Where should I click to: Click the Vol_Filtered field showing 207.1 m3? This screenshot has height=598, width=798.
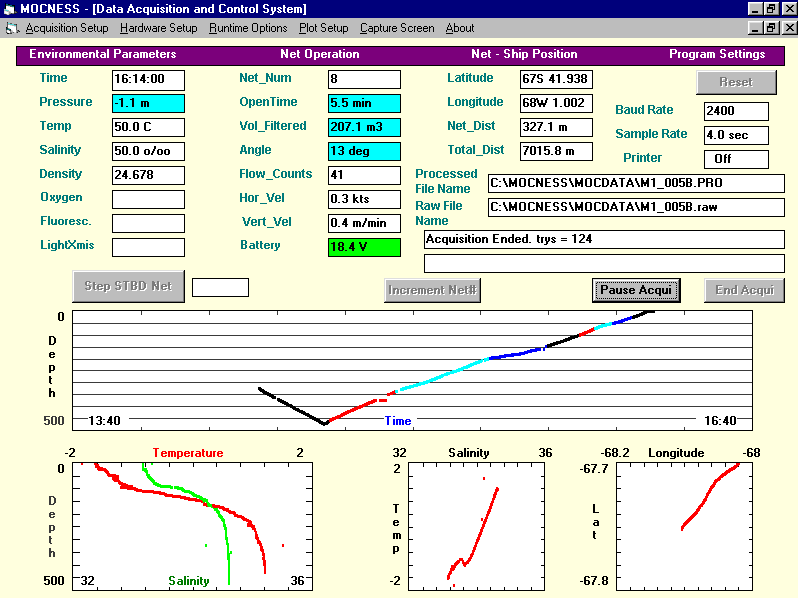tap(364, 127)
